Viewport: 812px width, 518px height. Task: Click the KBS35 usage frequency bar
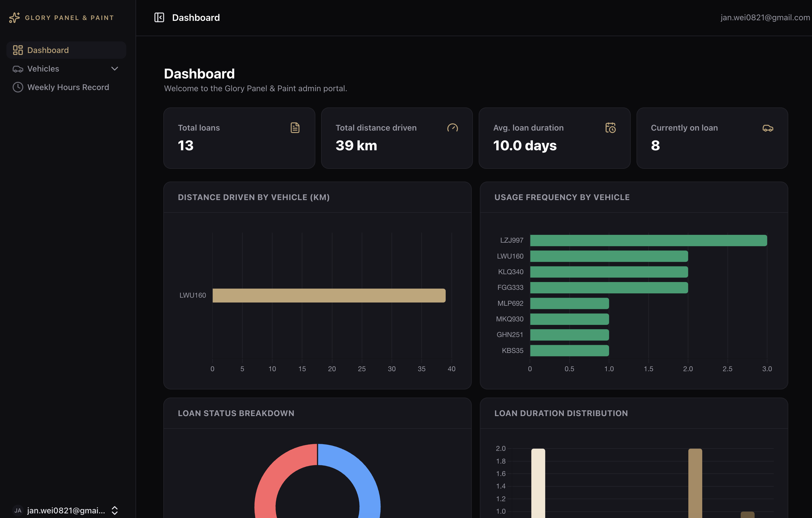pos(570,351)
